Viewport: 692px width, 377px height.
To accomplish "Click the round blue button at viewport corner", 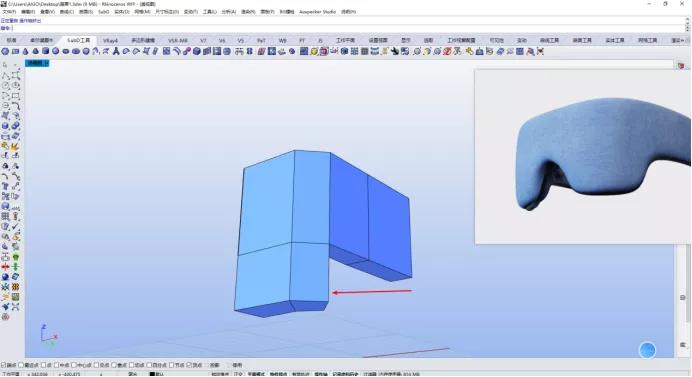I will [x=647, y=350].
